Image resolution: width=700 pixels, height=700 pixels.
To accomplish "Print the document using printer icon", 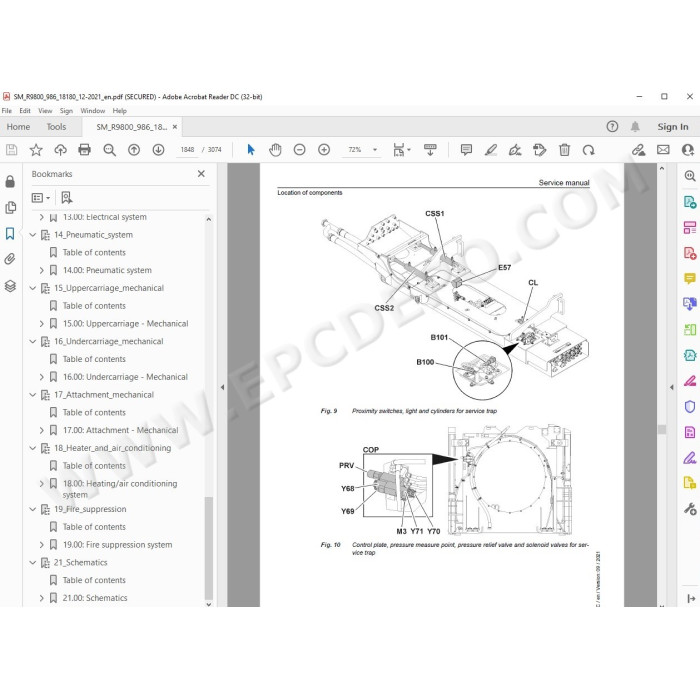I will pyautogui.click(x=84, y=150).
